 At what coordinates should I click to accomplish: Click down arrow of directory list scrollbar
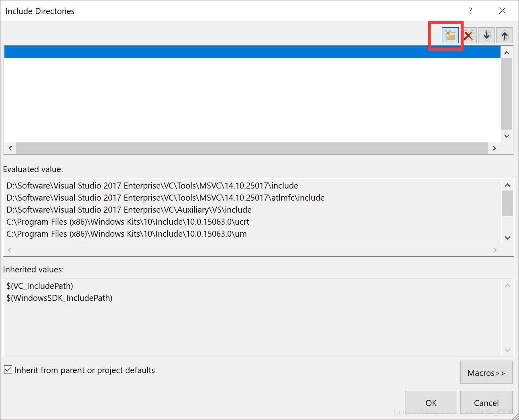[507, 136]
